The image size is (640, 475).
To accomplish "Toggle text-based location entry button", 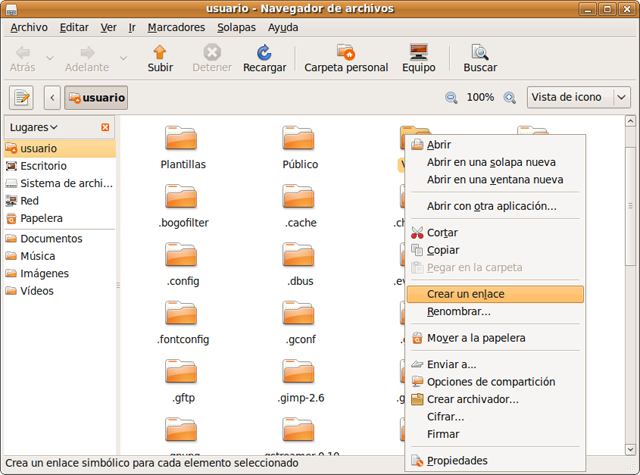I will point(21,98).
